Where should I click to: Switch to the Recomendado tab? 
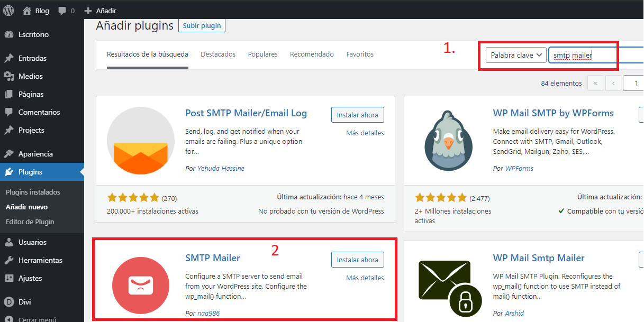[312, 54]
